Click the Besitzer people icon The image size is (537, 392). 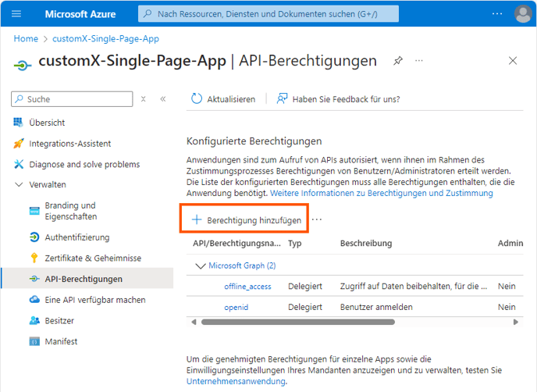click(x=34, y=320)
